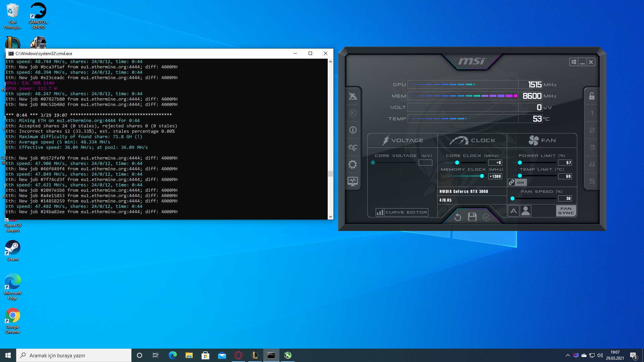
Task: Select profile slot 3
Action: click(x=592, y=147)
